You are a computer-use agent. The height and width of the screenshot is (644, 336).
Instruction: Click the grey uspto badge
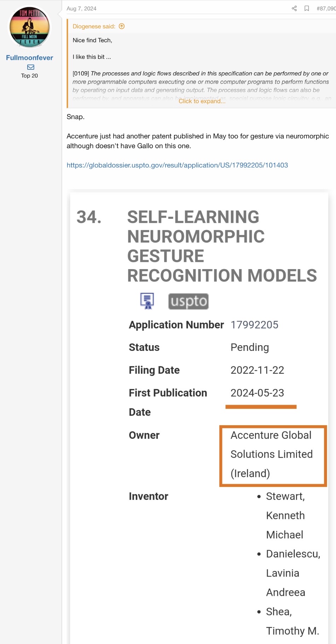[x=188, y=301]
